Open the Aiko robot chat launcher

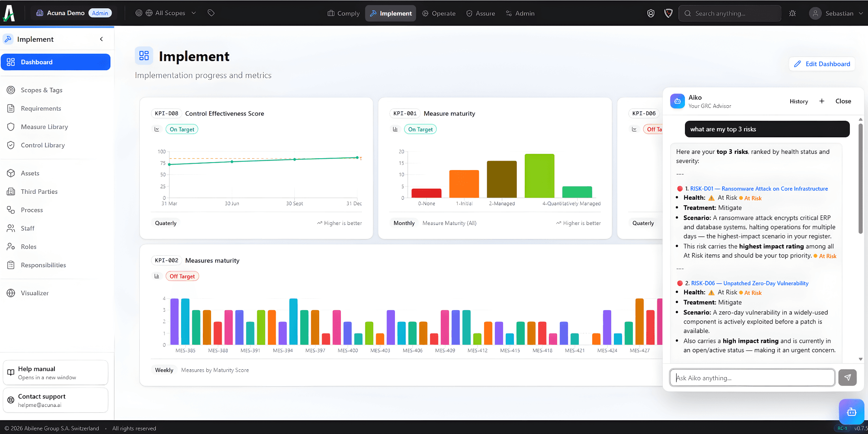tap(851, 412)
